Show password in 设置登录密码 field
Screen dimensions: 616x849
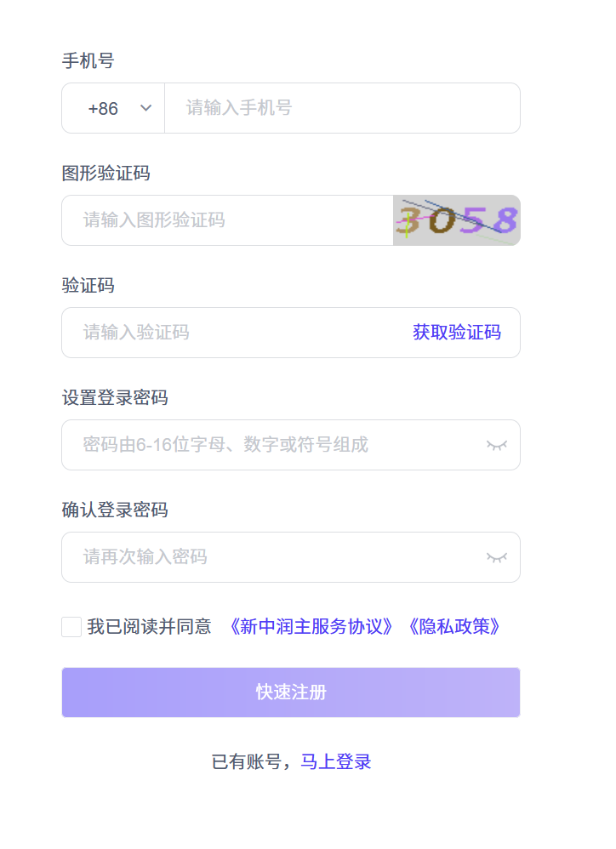click(x=497, y=445)
